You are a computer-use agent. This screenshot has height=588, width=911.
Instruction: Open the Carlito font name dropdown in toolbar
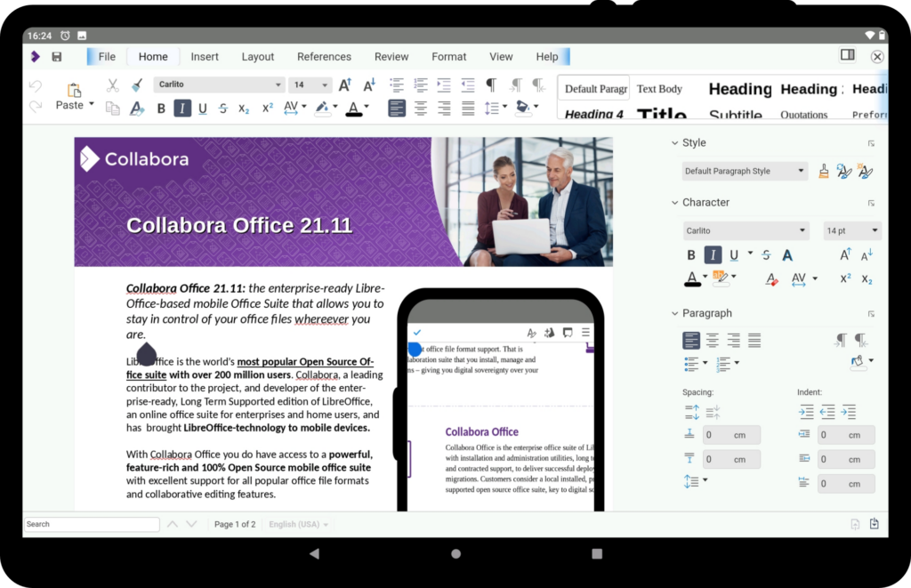pyautogui.click(x=278, y=85)
